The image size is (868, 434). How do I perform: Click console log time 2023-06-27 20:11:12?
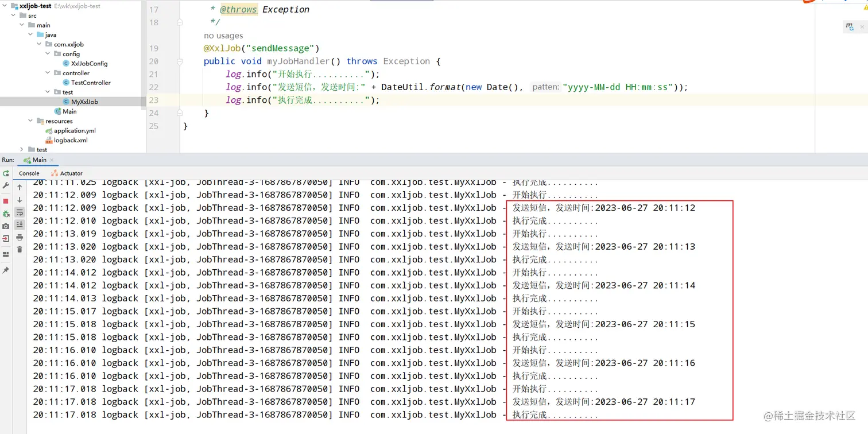645,208
